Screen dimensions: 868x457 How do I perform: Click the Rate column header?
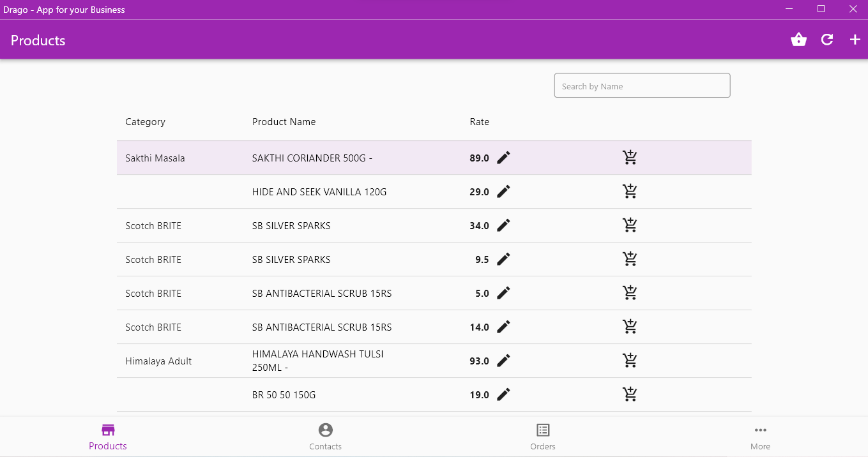click(479, 122)
